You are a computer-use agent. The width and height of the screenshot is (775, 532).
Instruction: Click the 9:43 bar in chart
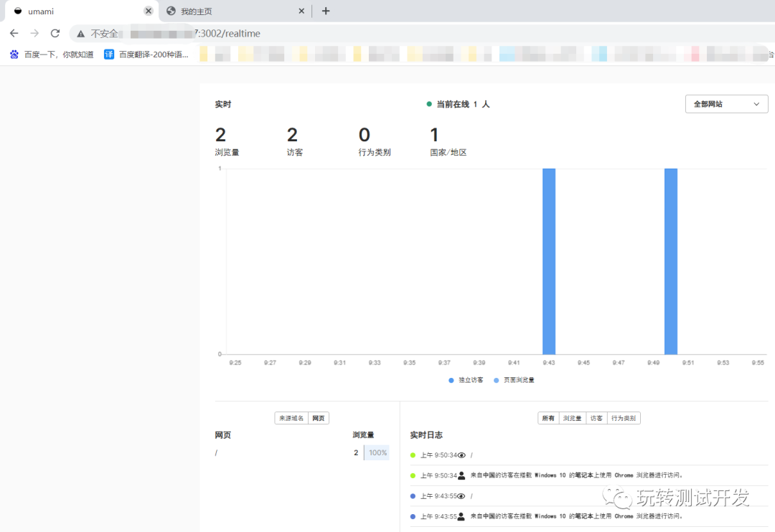(x=549, y=261)
